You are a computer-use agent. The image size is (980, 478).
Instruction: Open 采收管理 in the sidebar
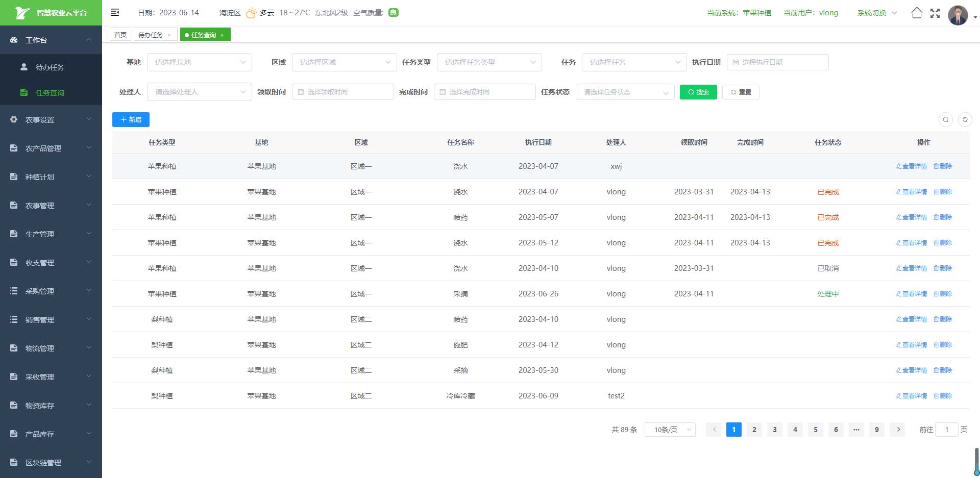[51, 376]
